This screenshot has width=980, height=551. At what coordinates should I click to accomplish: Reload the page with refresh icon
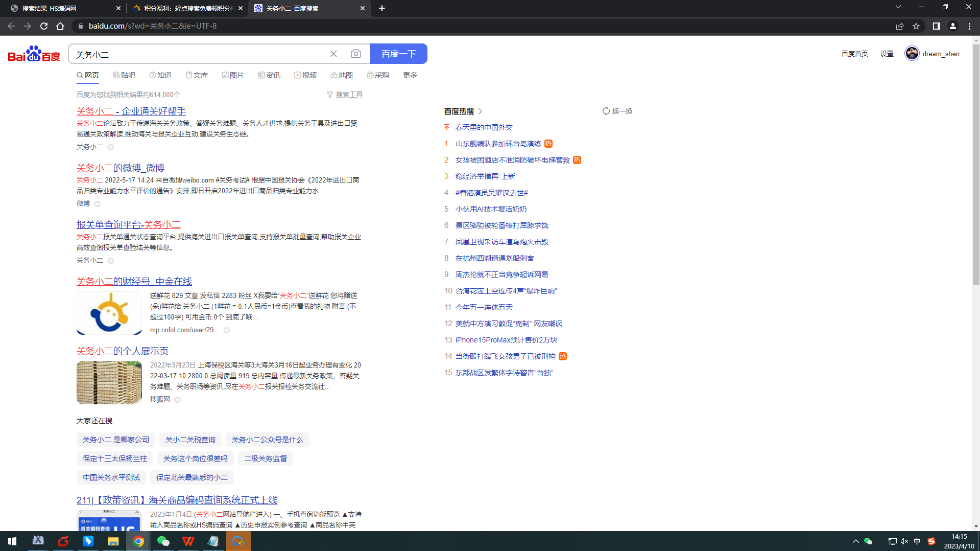pos(44,26)
